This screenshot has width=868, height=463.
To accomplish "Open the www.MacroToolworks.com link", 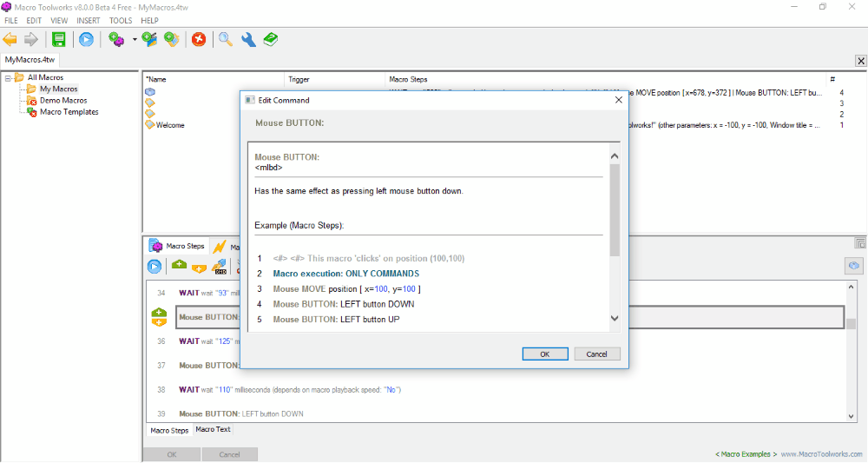I will [823, 454].
